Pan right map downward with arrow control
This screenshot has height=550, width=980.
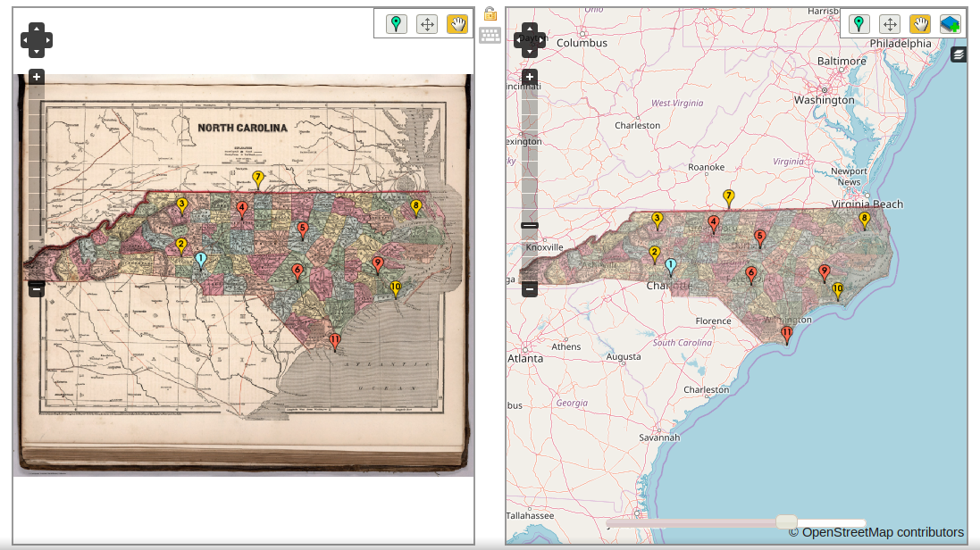530,52
